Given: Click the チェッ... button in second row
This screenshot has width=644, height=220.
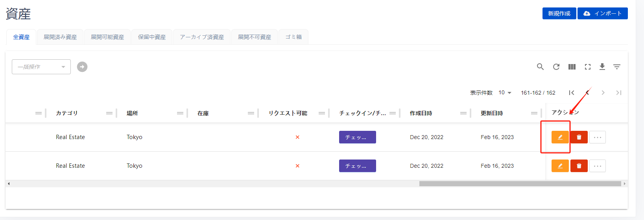Looking at the screenshot, I should (357, 166).
